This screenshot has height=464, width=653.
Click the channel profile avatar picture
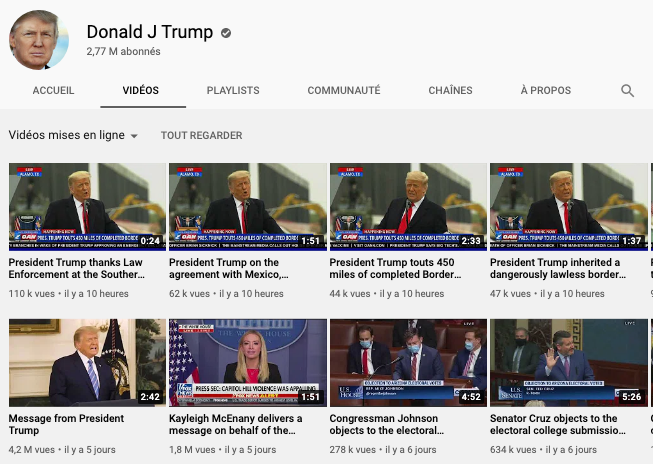coord(39,40)
